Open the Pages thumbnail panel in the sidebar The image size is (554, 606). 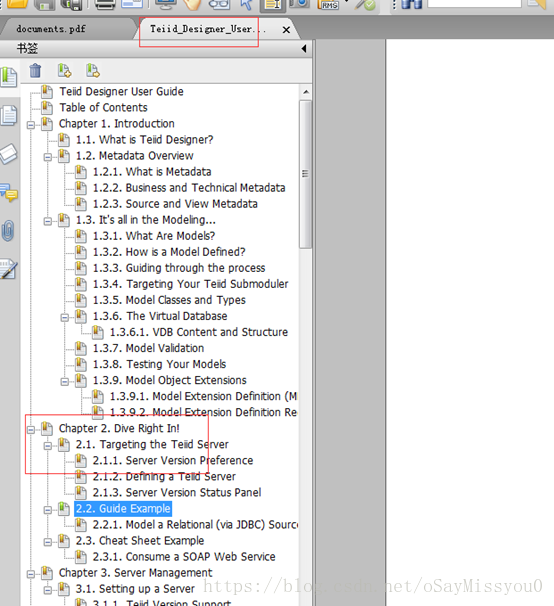9,116
